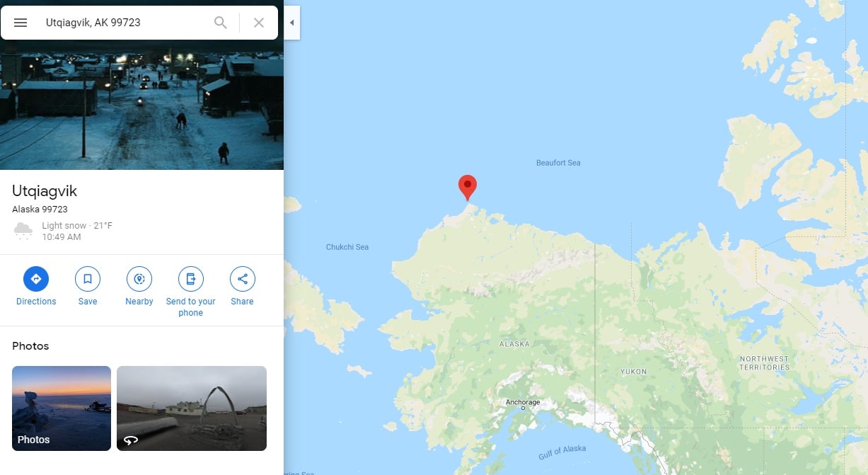The width and height of the screenshot is (868, 475).
Task: Click the Chukchi Sea map label
Action: (x=347, y=247)
